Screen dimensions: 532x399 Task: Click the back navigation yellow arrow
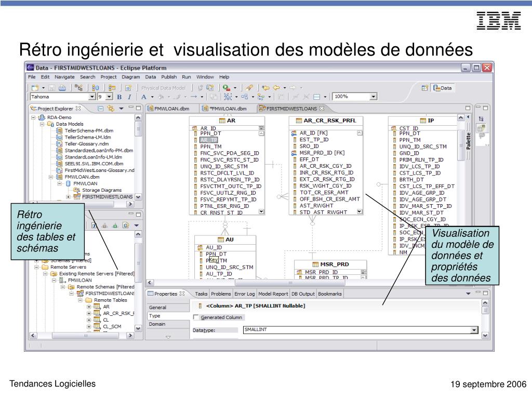[x=276, y=88]
